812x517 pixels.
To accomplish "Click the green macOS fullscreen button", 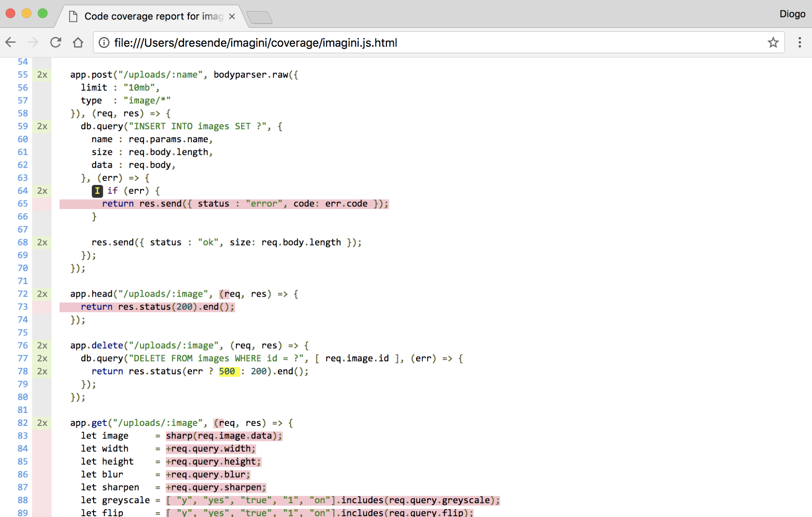I will click(42, 13).
